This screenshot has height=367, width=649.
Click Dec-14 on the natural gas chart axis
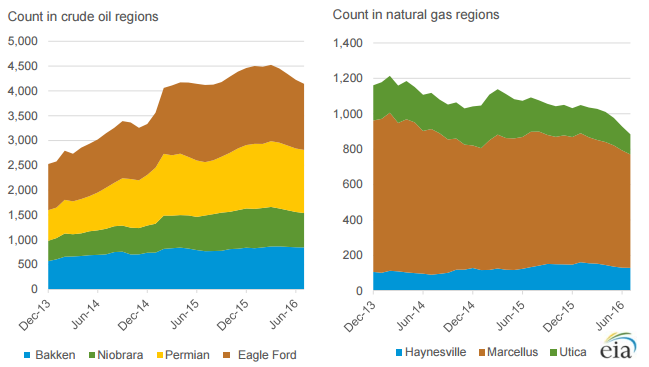tap(459, 317)
